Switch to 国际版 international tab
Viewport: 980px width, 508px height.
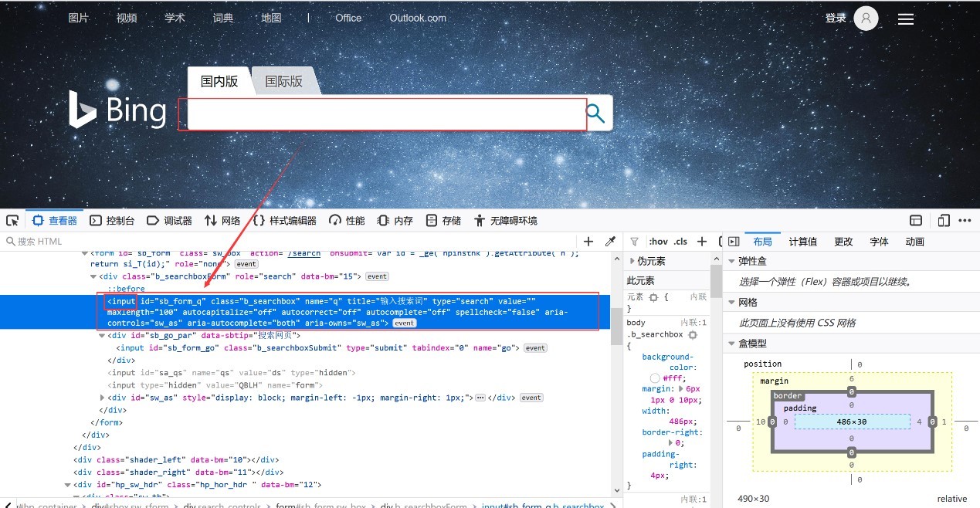pyautogui.click(x=284, y=81)
